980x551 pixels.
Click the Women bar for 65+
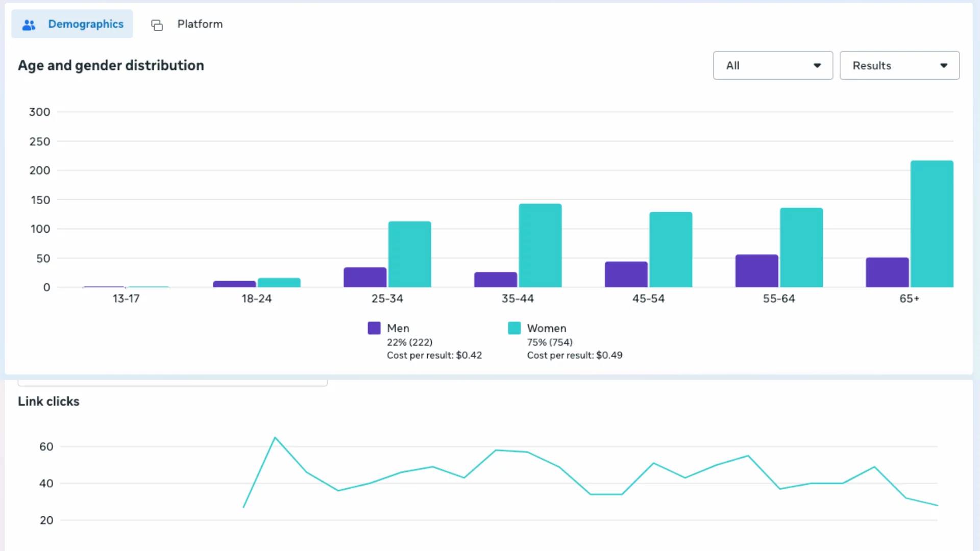pos(932,224)
